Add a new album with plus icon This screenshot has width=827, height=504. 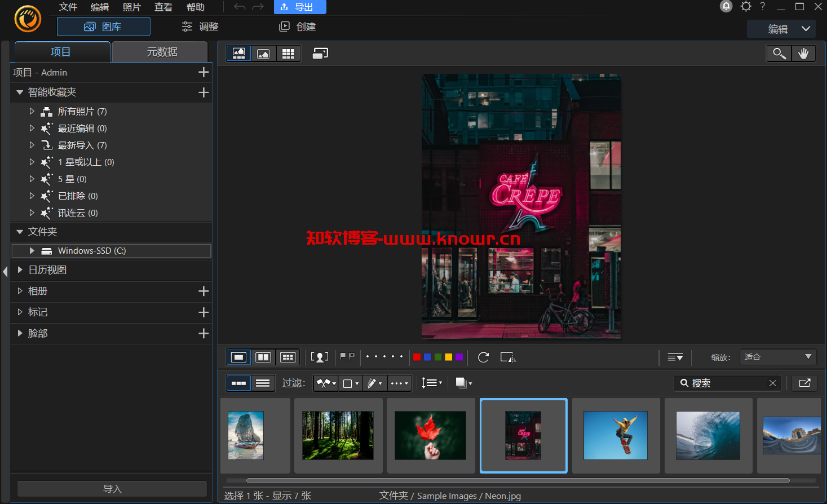[x=204, y=291]
